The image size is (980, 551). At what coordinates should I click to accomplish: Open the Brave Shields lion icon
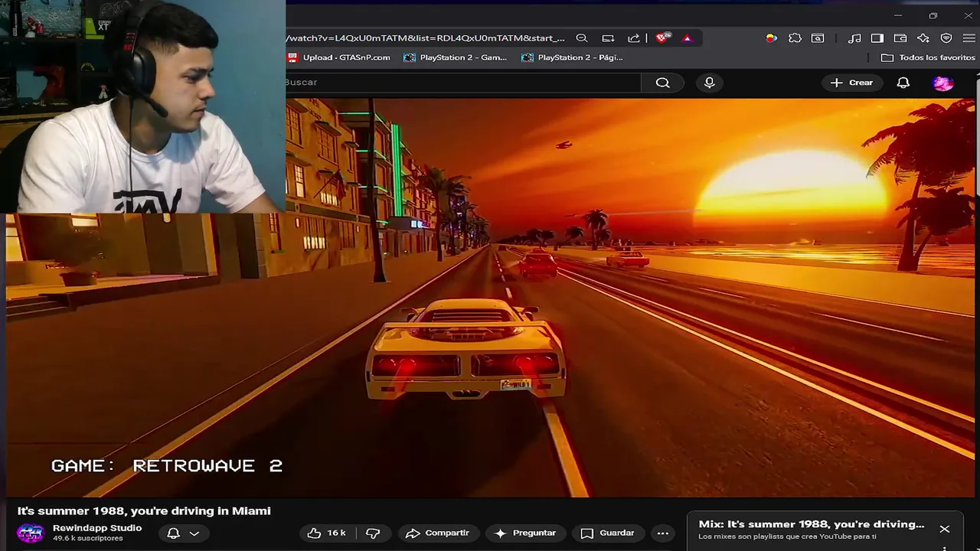pyautogui.click(x=662, y=38)
